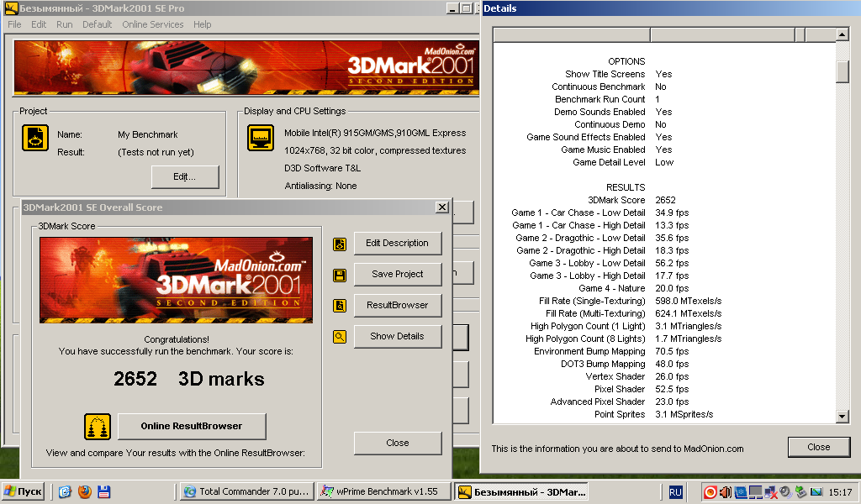Image resolution: width=861 pixels, height=504 pixels.
Task: Click the Overall Score dialog X button
Action: coord(442,207)
